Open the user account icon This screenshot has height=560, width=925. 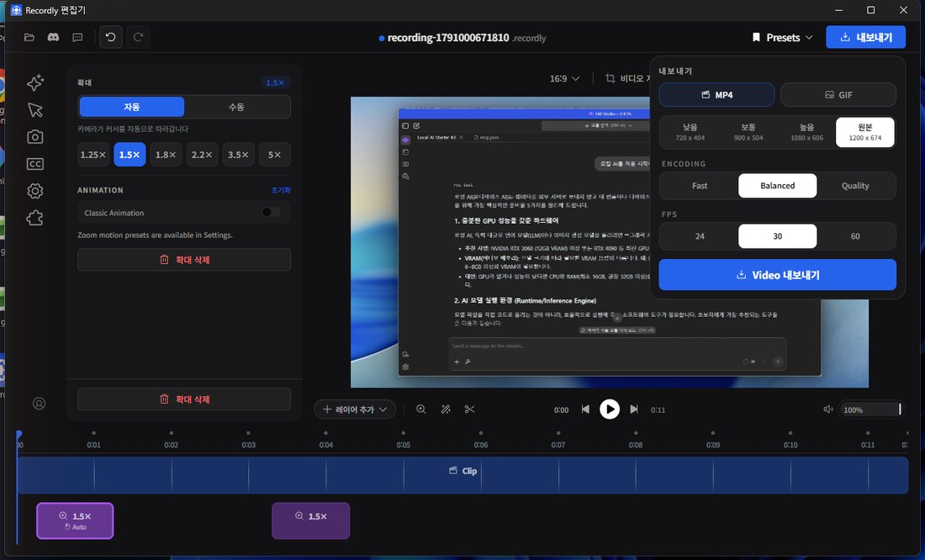pyautogui.click(x=39, y=404)
